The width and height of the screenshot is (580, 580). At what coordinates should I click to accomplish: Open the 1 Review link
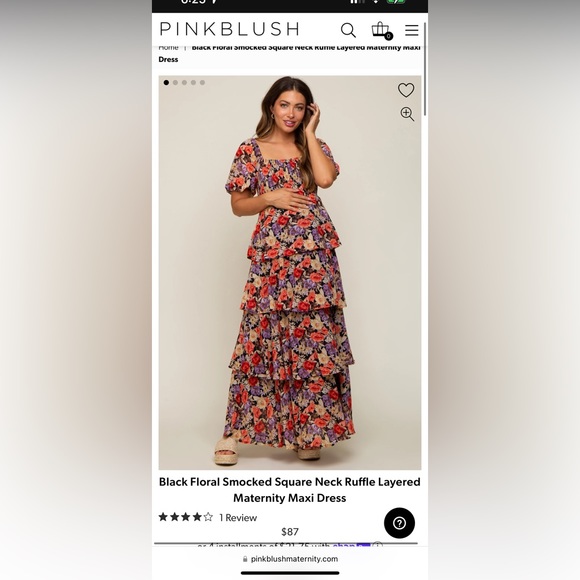coord(238,517)
